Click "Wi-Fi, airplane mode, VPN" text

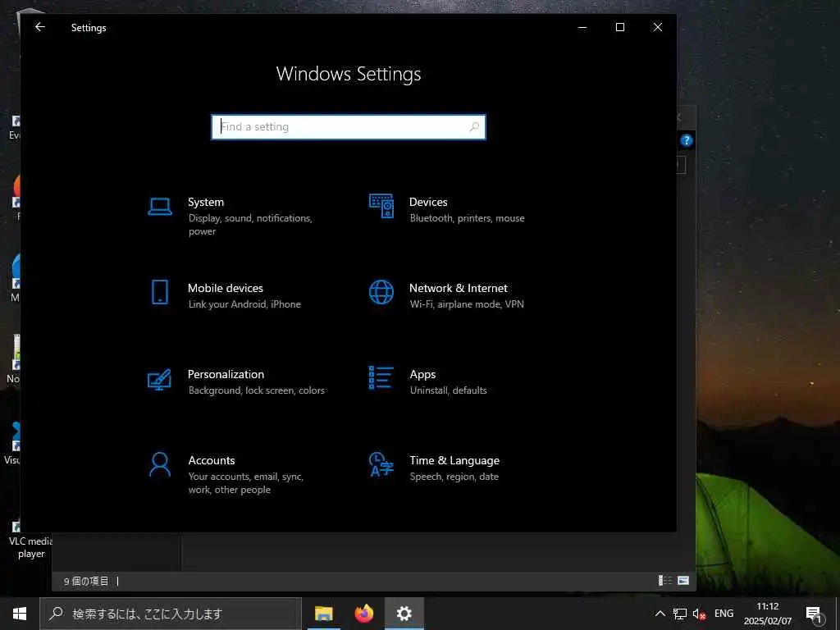point(467,304)
